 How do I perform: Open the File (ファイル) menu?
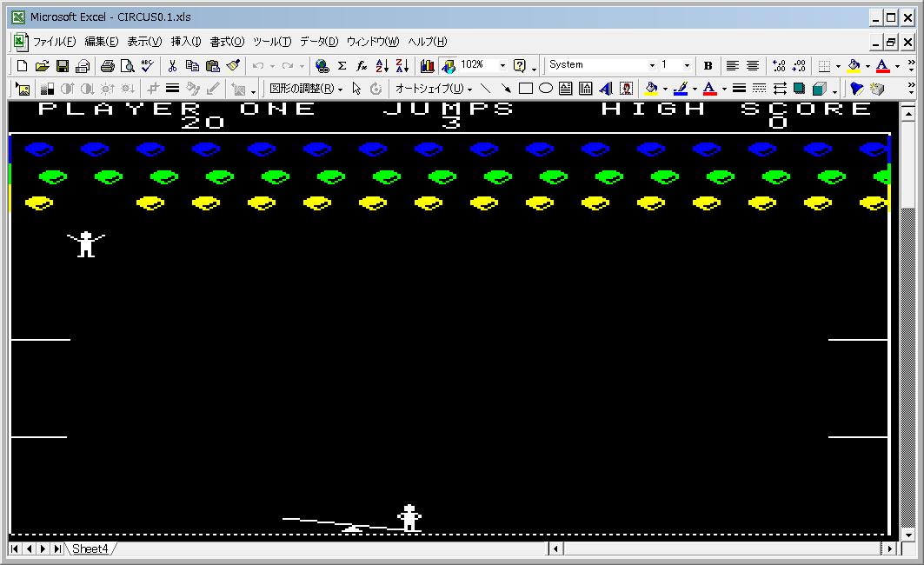[54, 41]
